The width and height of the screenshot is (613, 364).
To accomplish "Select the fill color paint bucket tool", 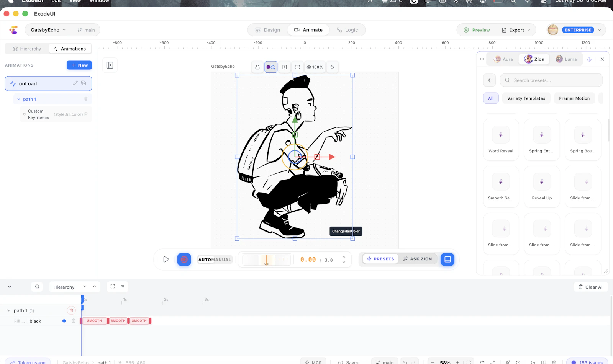I will (x=271, y=67).
